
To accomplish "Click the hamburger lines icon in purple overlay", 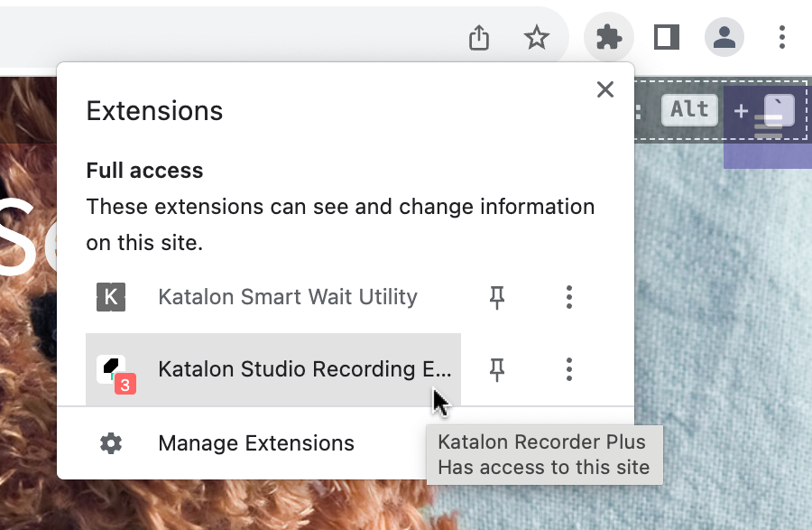I will tap(769, 126).
